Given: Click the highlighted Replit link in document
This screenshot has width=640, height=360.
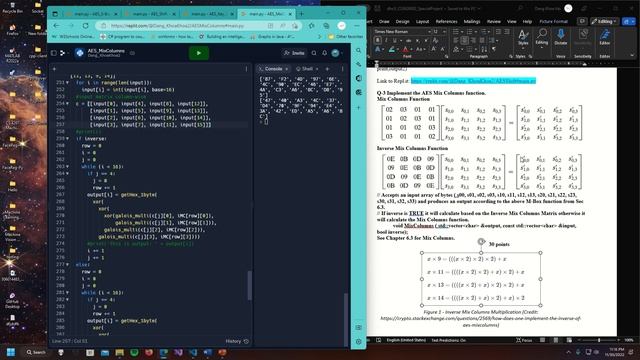Looking at the screenshot, I should [x=473, y=81].
